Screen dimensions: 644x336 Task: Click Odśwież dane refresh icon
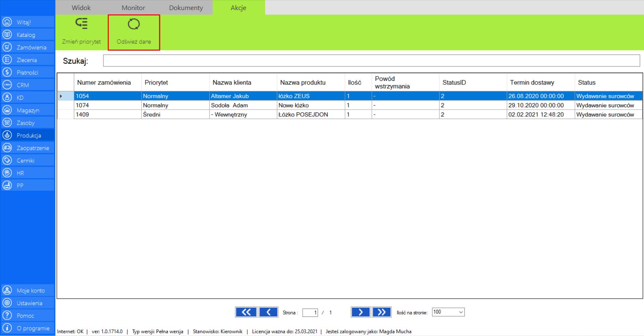coord(134,24)
